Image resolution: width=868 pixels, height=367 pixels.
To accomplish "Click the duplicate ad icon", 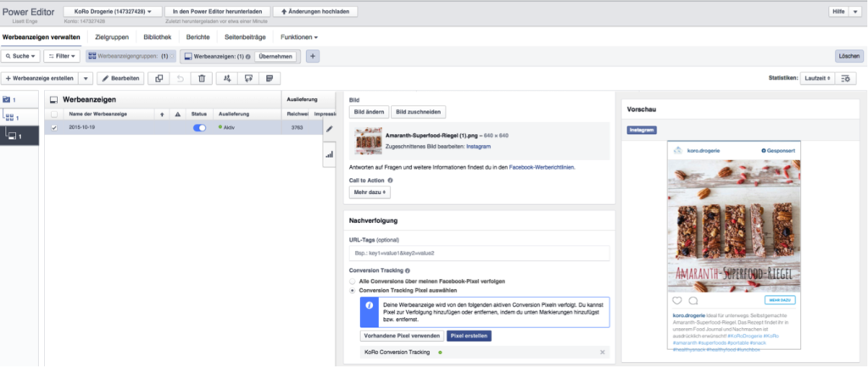I will pos(159,79).
